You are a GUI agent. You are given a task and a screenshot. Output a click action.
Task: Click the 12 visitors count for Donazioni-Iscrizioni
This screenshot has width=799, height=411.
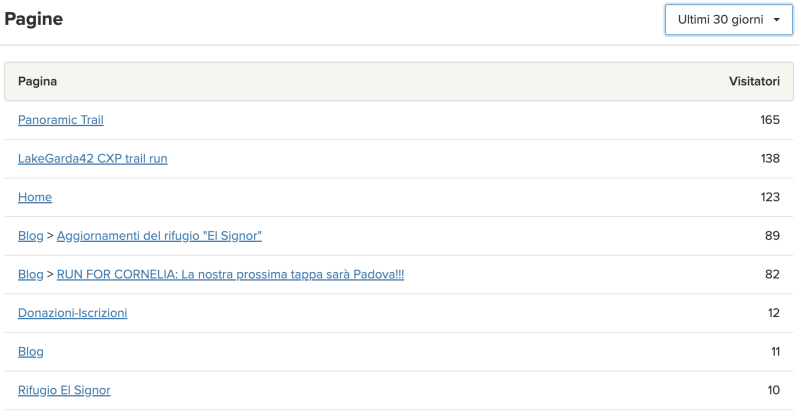pos(773,313)
